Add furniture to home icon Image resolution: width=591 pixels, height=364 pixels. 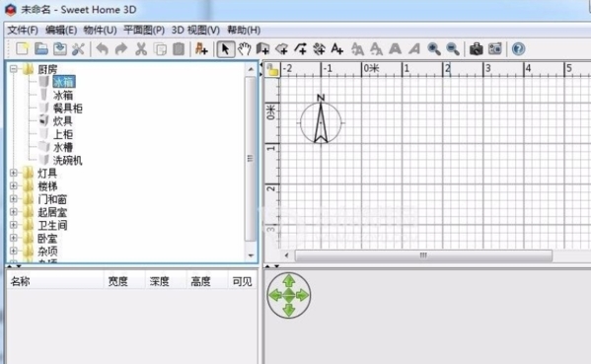201,49
